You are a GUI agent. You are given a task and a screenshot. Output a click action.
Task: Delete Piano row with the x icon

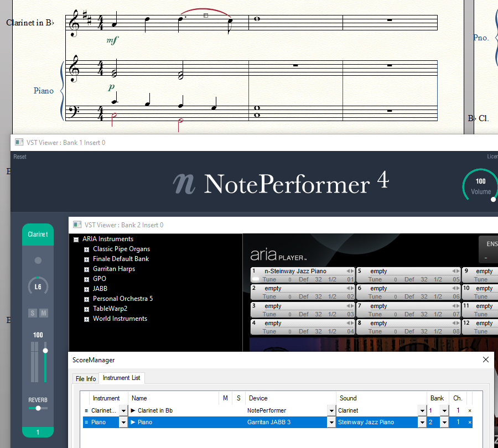[x=470, y=423]
